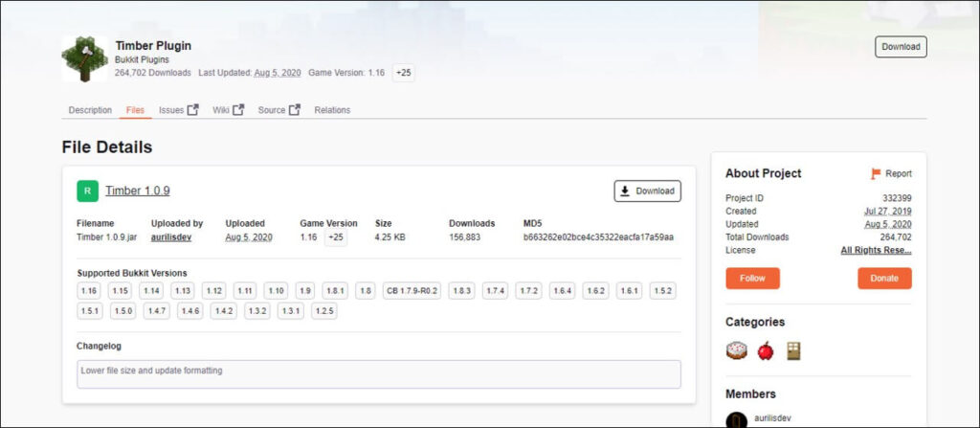980x428 pixels.
Task: Select the 1.3.2 Bukkit version tag
Action: point(256,311)
